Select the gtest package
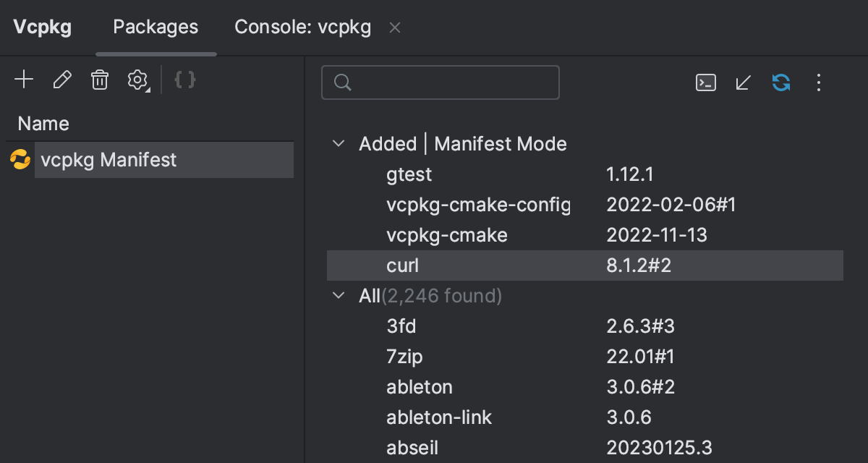Image resolution: width=868 pixels, height=463 pixels. tap(409, 174)
